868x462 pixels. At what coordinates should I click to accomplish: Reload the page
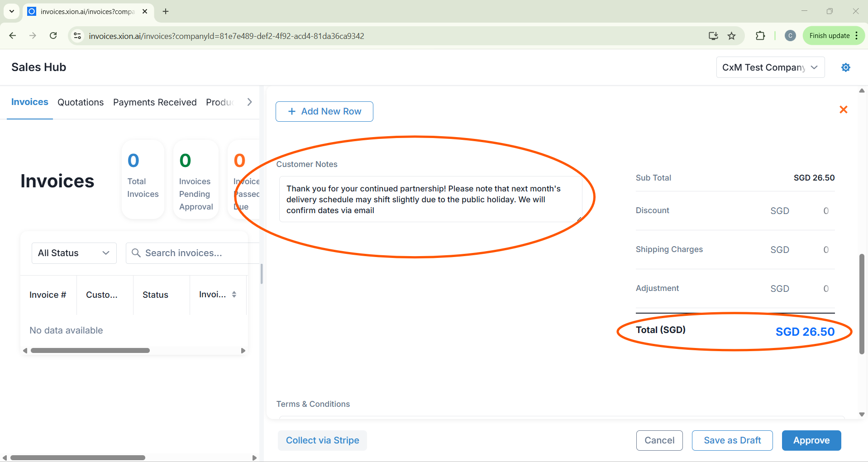[53, 36]
